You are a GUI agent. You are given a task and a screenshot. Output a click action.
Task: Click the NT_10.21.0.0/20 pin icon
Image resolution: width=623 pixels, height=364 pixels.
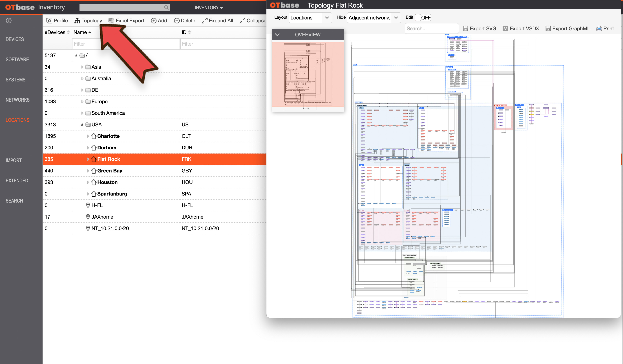(88, 228)
